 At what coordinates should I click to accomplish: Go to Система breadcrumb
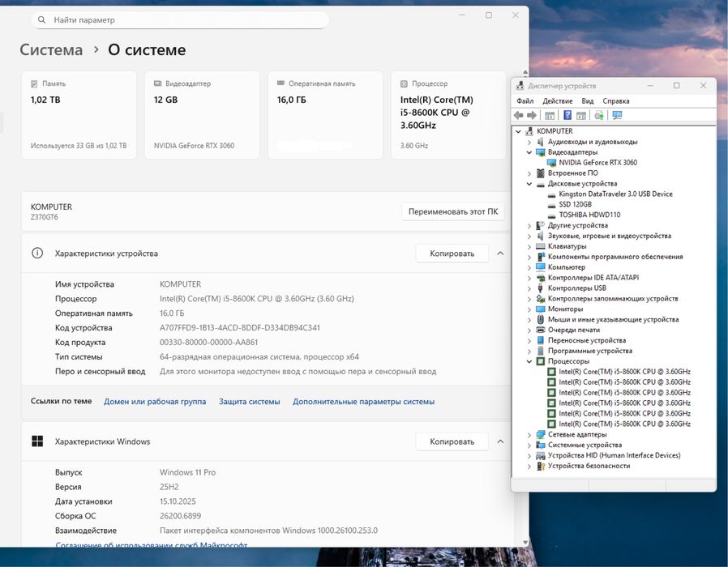(x=51, y=49)
